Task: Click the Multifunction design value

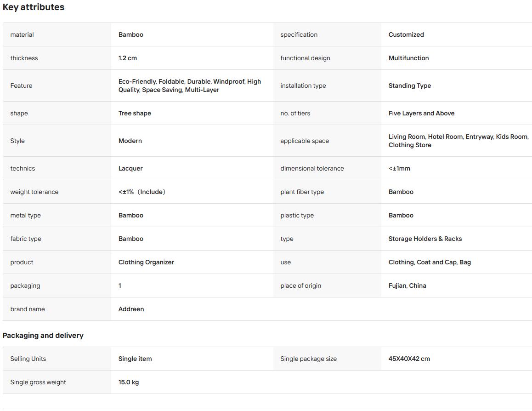Action: (x=408, y=58)
